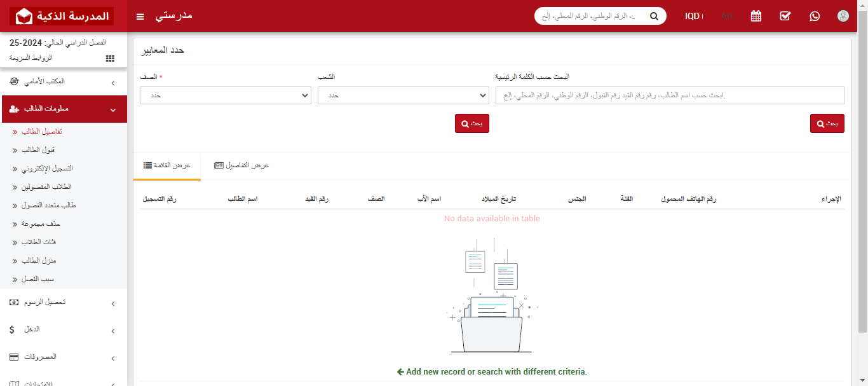Open the user profile avatar
This screenshot has height=386, width=868.
point(843,16)
